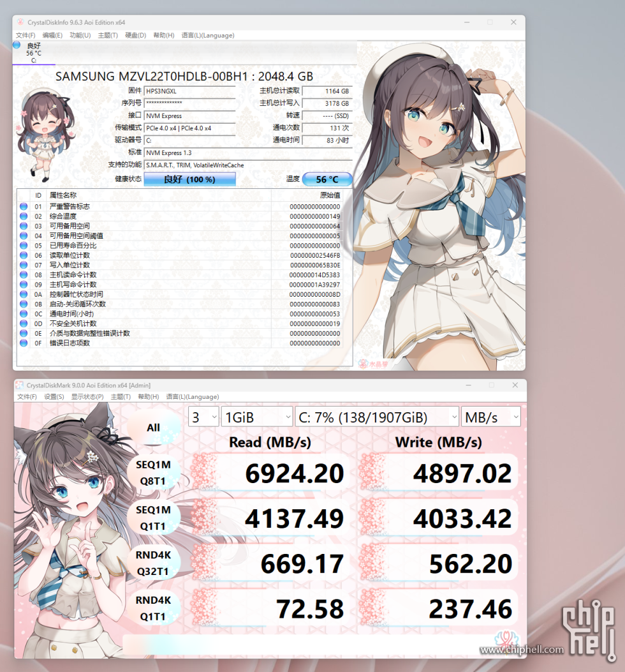Open the unit dropdown showing MB/s
Viewport: 625px width, 672px height.
point(491,417)
